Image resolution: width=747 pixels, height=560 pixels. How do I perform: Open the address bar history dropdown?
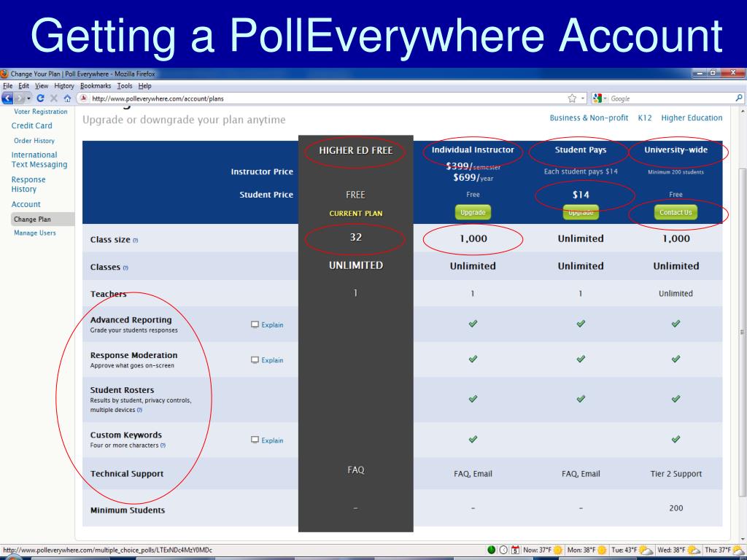pyautogui.click(x=583, y=98)
